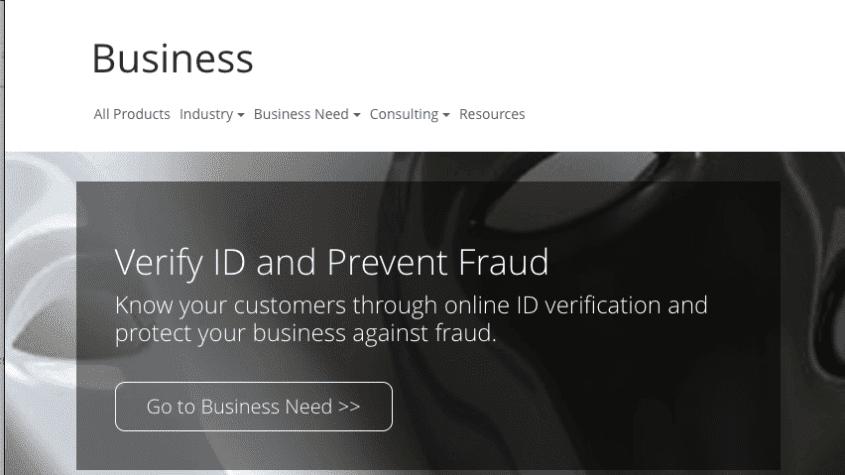Click the text 'protect your business against fraud'
This screenshot has width=845, height=475.
click(305, 333)
